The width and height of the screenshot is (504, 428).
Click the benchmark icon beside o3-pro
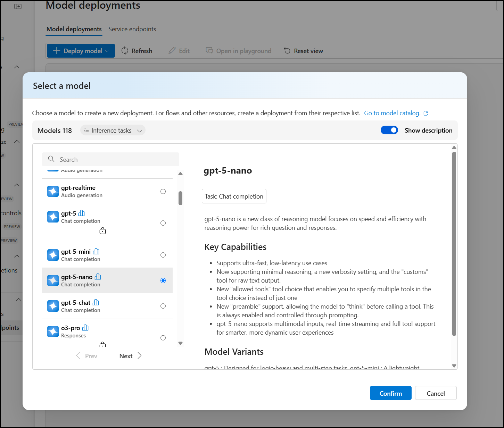[x=85, y=328]
